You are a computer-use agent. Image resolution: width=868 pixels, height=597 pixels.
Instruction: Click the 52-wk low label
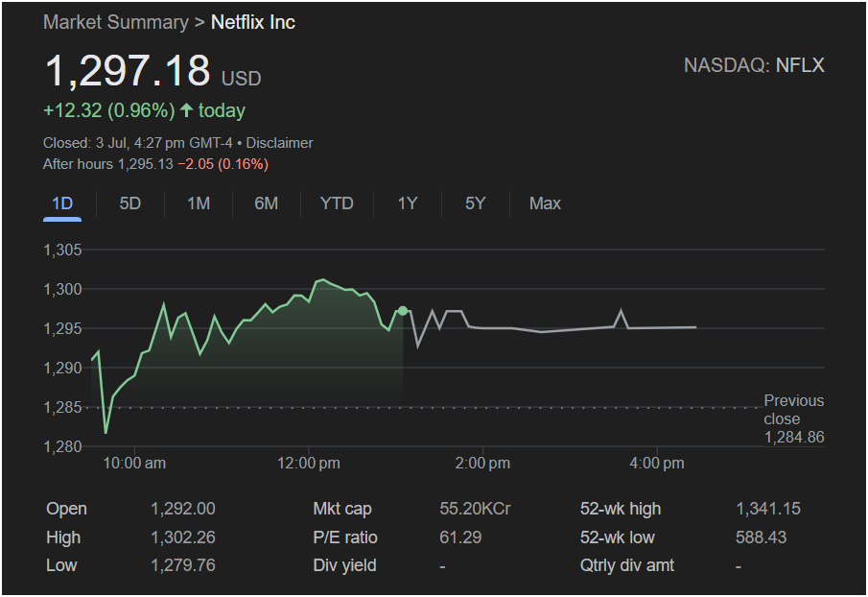[618, 537]
